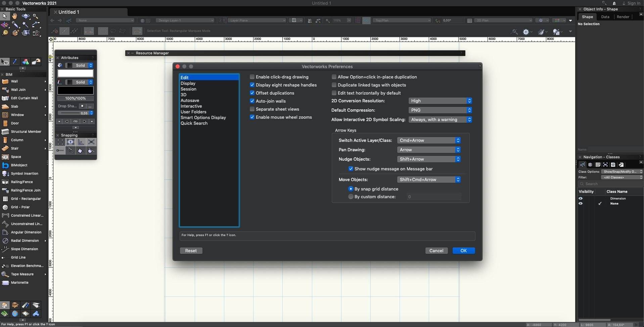Select the Camera tool
Viewport: 644px width, 327px height.
point(36,33)
